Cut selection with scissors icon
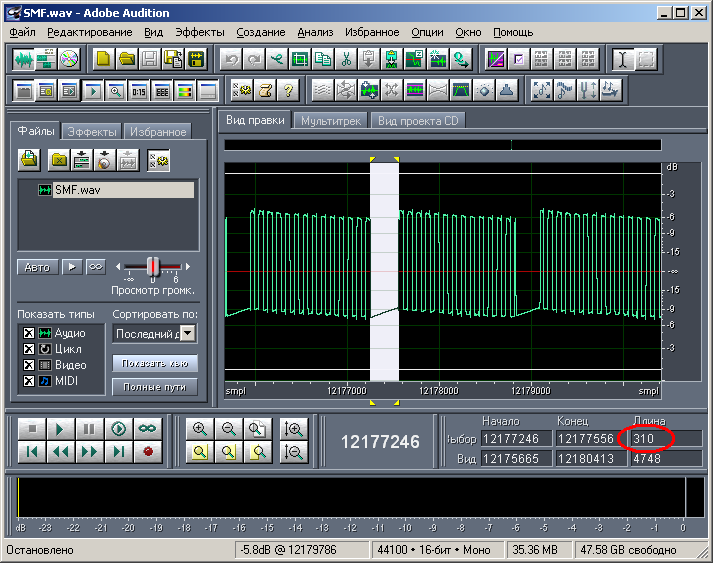The height and width of the screenshot is (563, 713). pyautogui.click(x=346, y=59)
